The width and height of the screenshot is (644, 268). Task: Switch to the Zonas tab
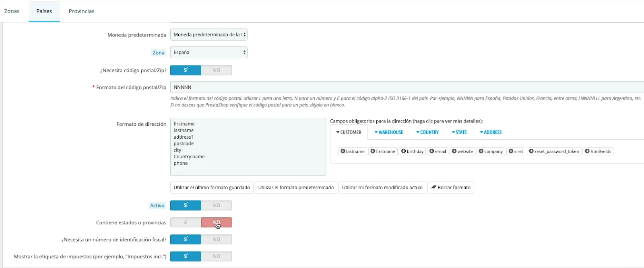(x=12, y=11)
